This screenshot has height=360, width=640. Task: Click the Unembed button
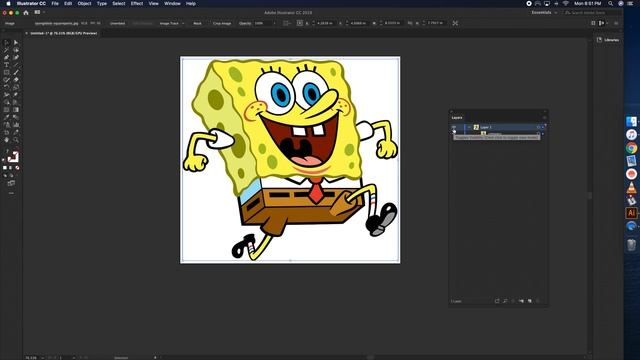point(118,23)
